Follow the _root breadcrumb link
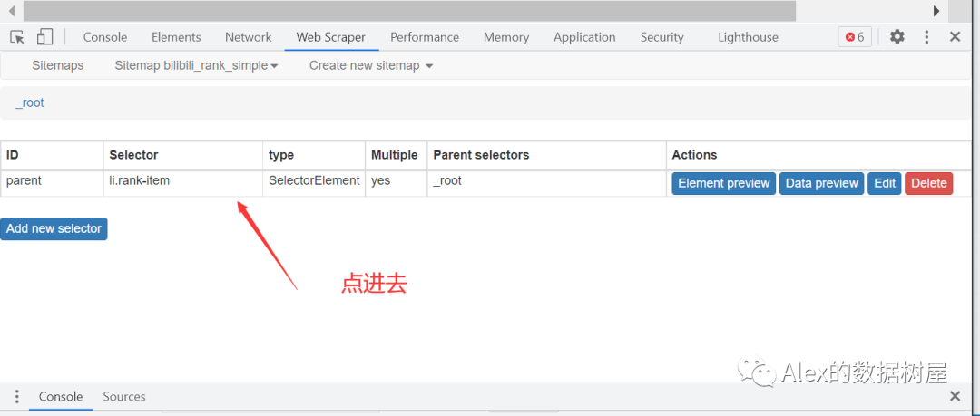The image size is (980, 416). click(30, 102)
